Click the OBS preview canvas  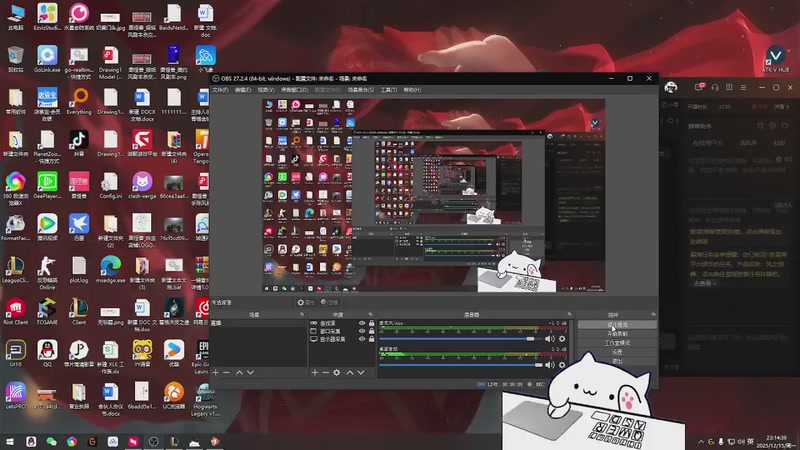coord(434,195)
